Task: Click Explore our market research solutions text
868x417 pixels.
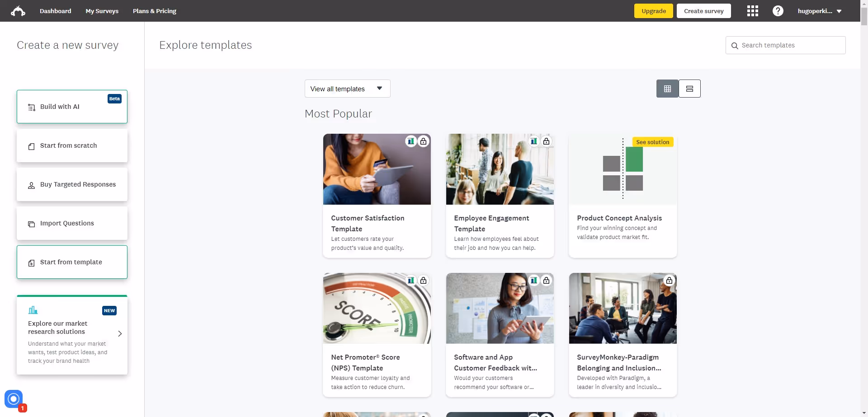Action: point(57,328)
